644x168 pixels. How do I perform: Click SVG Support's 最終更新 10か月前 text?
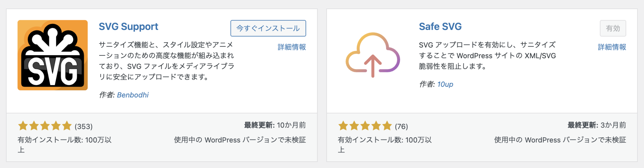[275, 125]
